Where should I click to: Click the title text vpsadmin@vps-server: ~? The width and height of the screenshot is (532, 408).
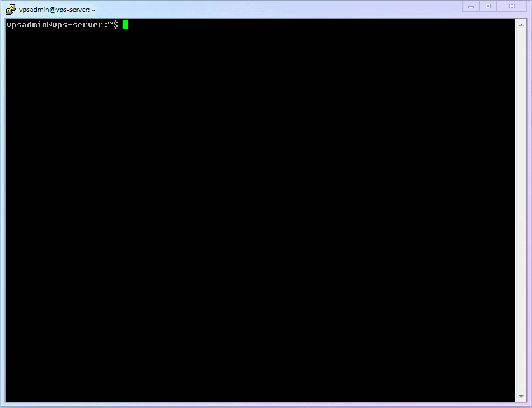[58, 9]
